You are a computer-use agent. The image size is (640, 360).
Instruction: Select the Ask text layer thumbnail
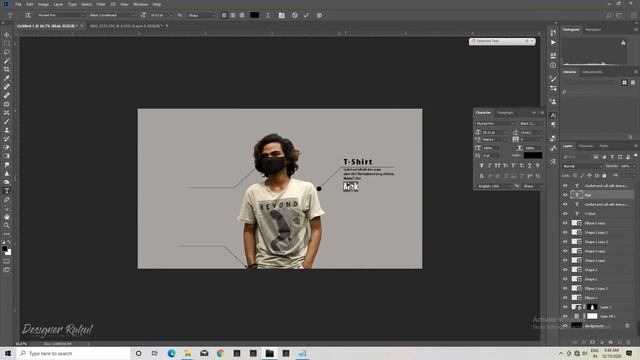tap(577, 195)
